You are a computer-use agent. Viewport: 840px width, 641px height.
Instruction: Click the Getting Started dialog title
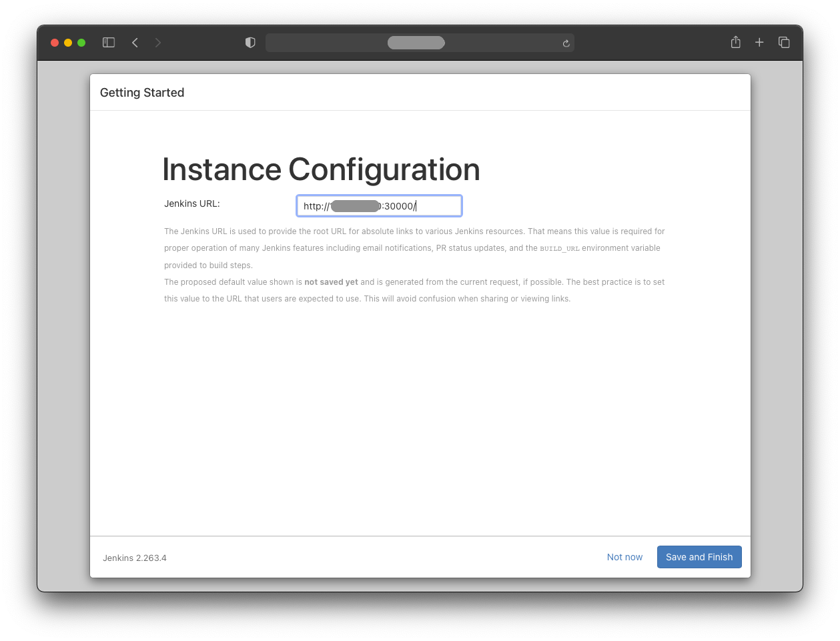142,93
